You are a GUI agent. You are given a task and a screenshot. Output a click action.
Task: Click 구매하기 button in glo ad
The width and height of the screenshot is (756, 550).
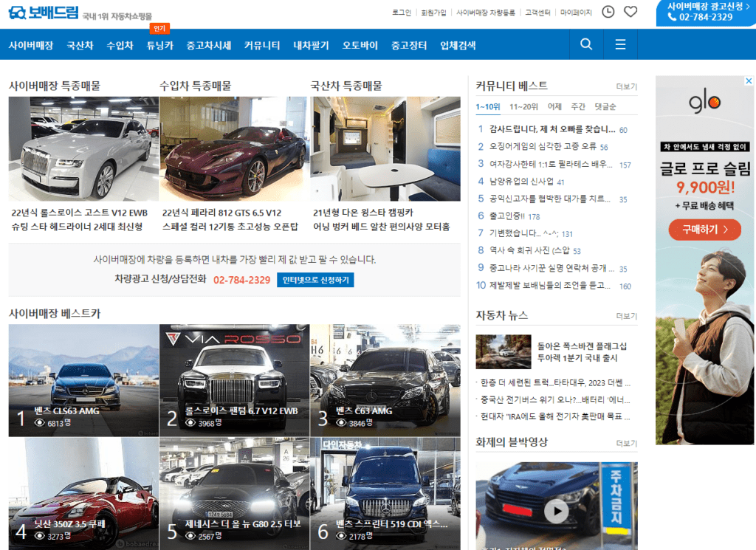coord(704,230)
